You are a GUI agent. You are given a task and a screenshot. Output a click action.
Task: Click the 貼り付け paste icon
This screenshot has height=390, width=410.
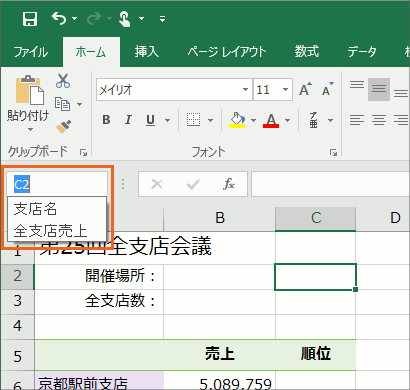[x=29, y=90]
